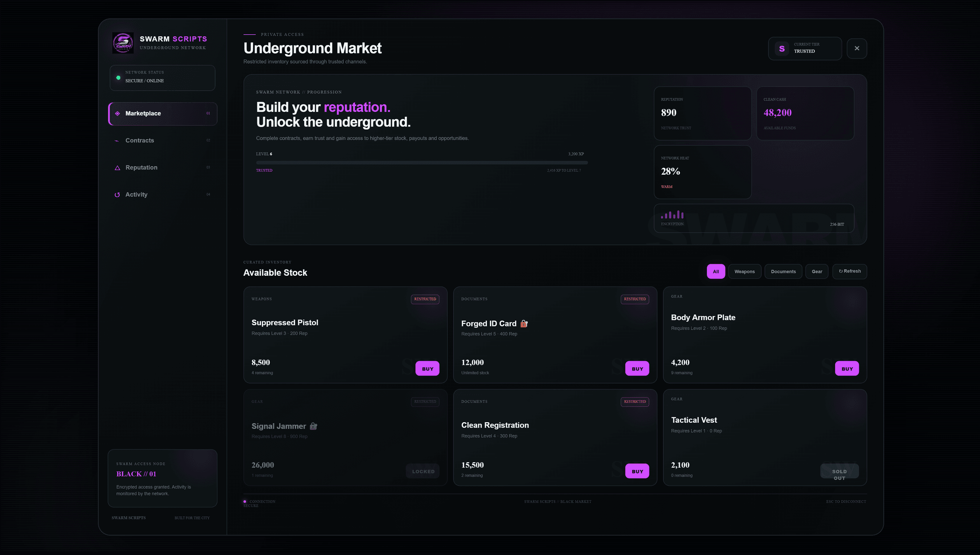Click the purple Connection Secure dot
Image resolution: width=980 pixels, height=555 pixels.
pos(245,502)
